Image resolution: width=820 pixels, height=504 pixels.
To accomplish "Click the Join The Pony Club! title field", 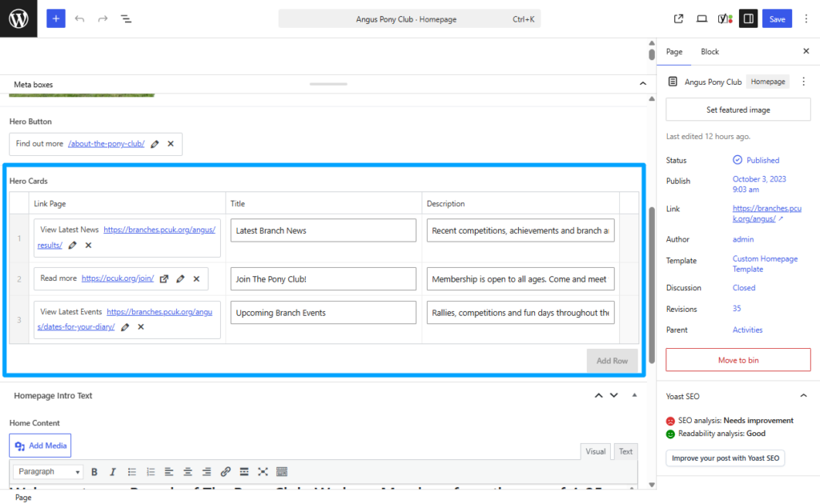I will [324, 279].
